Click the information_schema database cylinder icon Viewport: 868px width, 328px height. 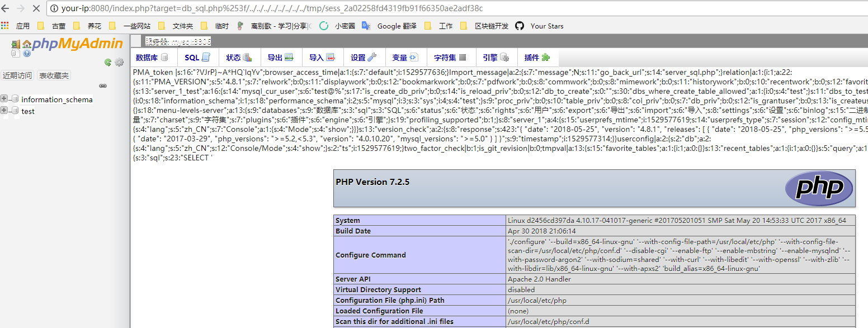[15, 99]
